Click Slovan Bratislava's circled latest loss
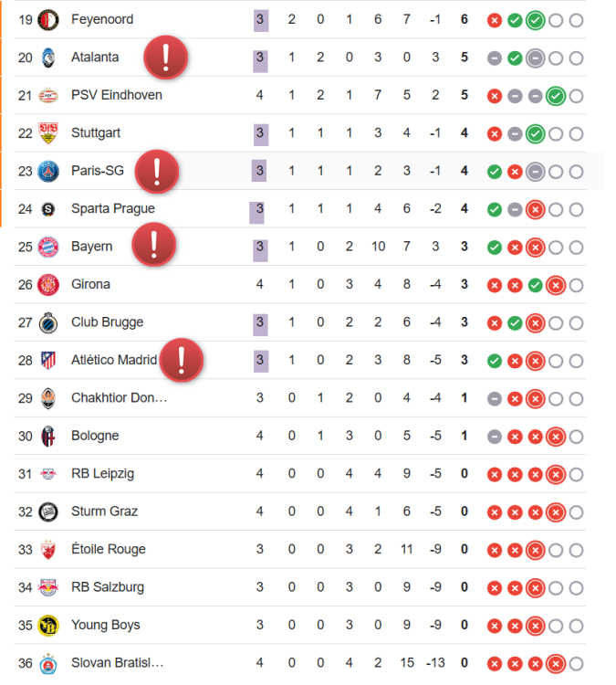 pos(556,664)
